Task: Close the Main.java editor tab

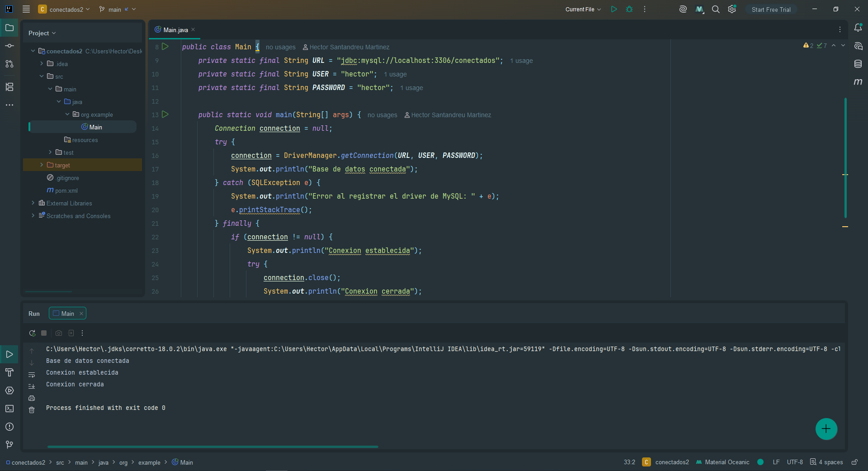Action: 193,30
